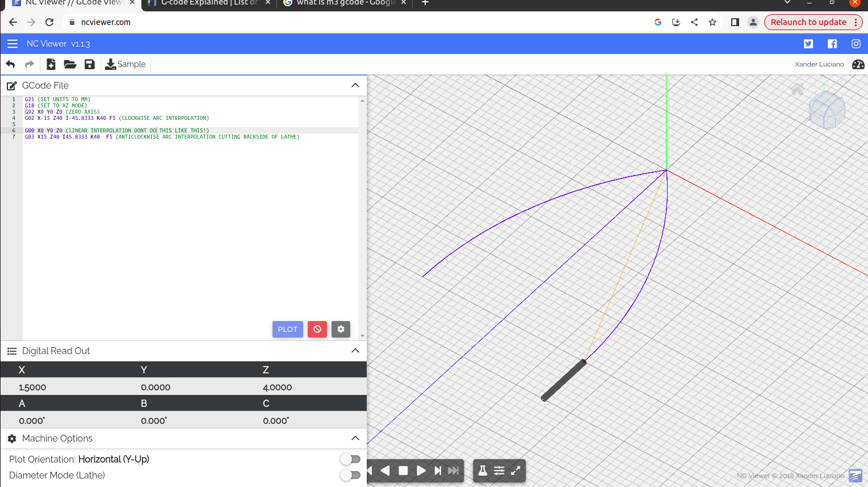Open the Facebook link
This screenshot has height=487, width=868.
[832, 44]
